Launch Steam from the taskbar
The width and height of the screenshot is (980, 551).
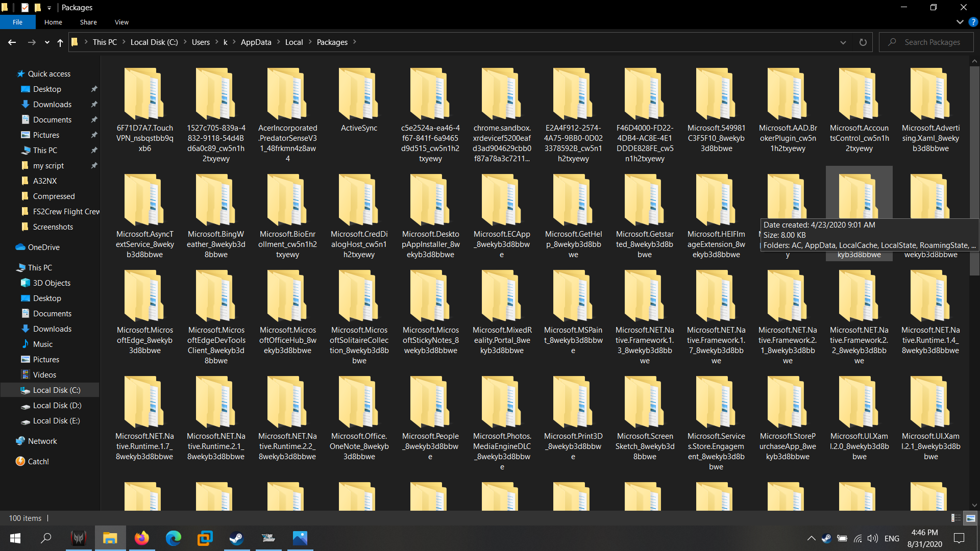tap(236, 538)
